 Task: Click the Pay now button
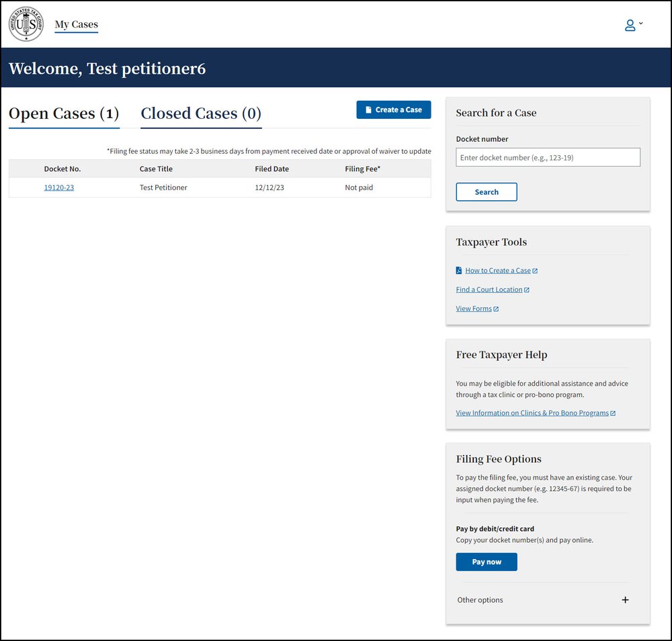tap(487, 562)
